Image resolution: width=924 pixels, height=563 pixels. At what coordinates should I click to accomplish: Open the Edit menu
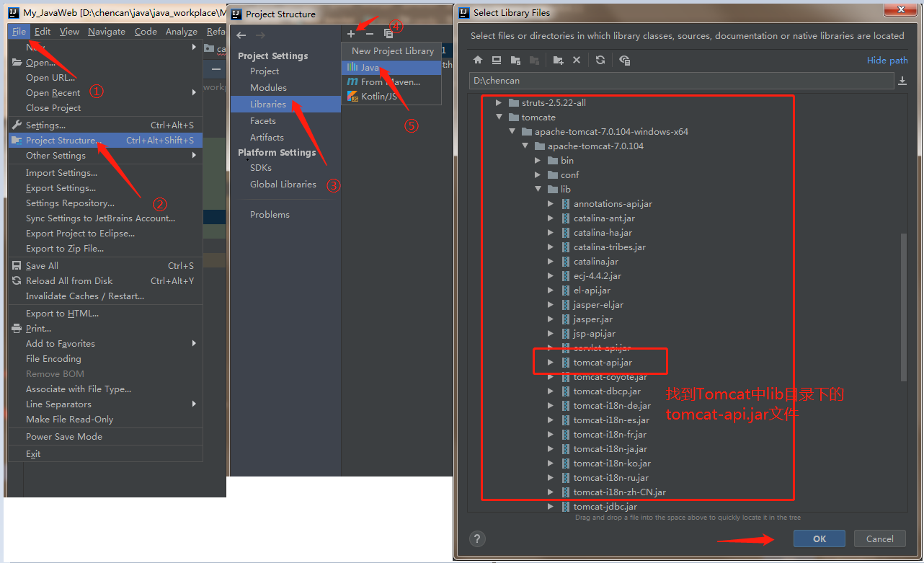(43, 31)
